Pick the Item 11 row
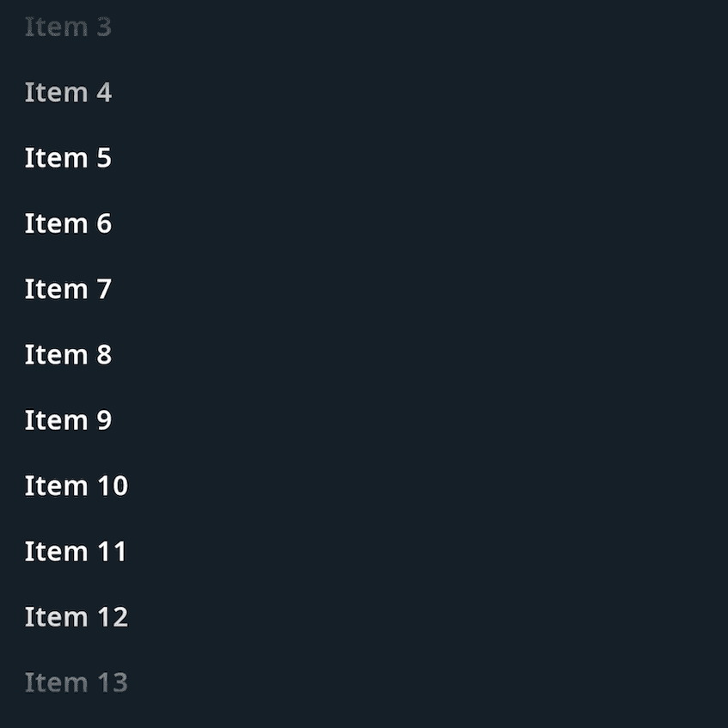The width and height of the screenshot is (728, 728). click(x=76, y=552)
